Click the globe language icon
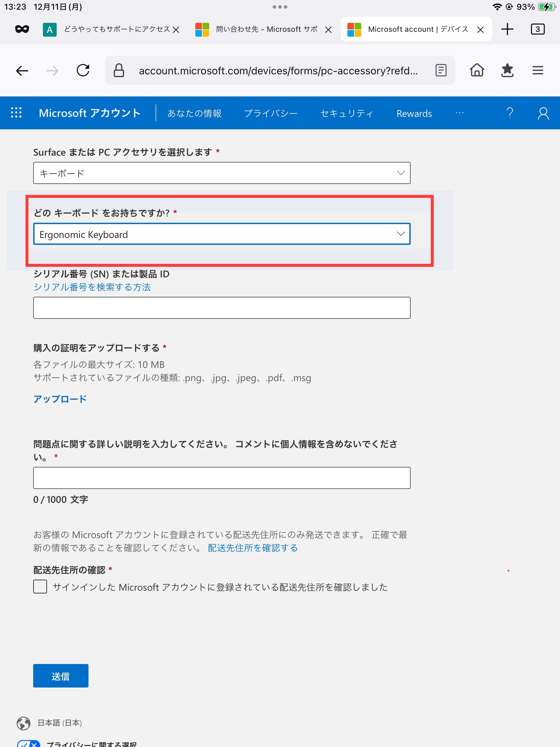This screenshot has height=747, width=560. coord(24,723)
